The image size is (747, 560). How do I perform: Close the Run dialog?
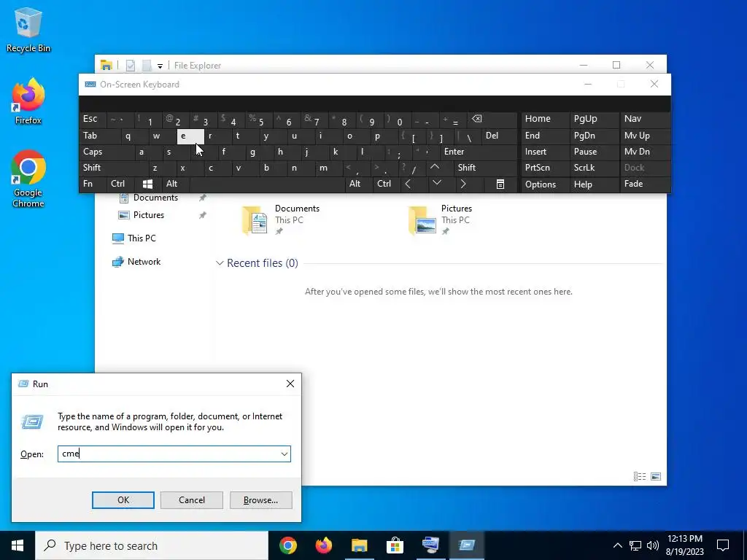(x=290, y=384)
